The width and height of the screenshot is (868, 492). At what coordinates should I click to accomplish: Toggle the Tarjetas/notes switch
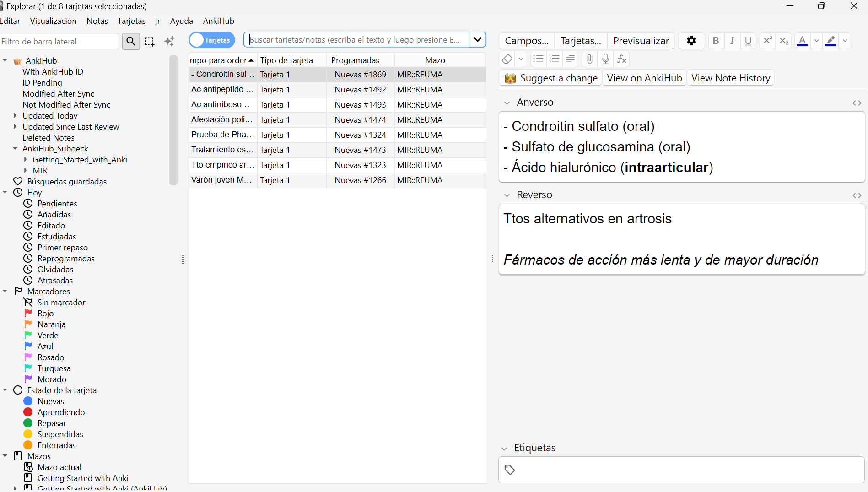pos(212,40)
